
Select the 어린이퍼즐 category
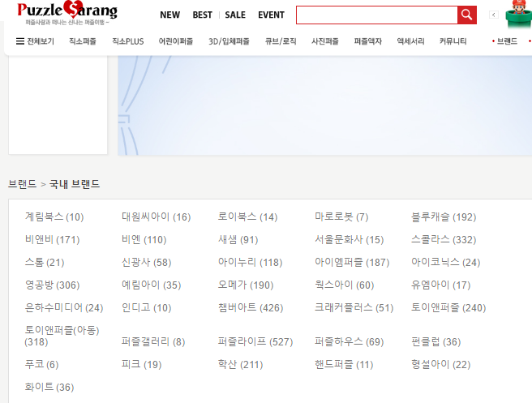[x=176, y=41]
